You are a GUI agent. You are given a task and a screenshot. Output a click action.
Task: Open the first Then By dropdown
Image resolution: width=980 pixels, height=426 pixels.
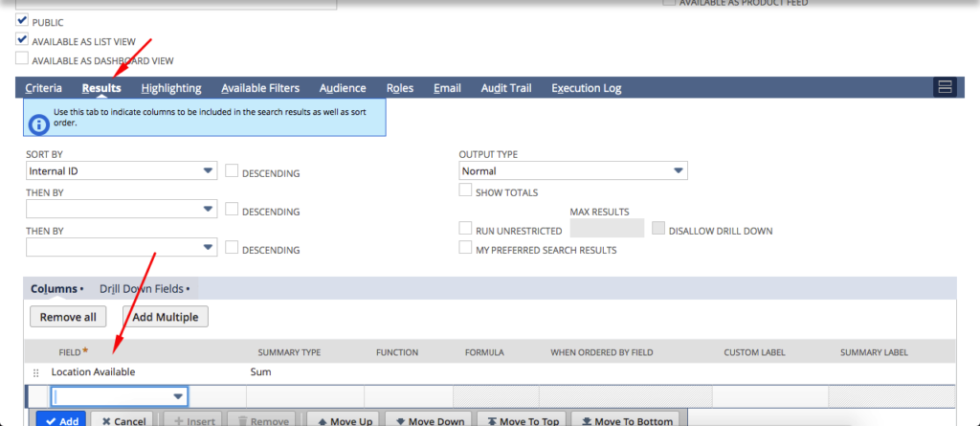point(122,209)
